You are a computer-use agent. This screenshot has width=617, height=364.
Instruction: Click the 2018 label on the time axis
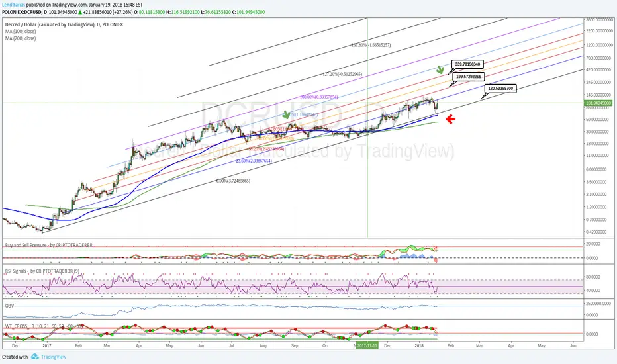click(419, 346)
